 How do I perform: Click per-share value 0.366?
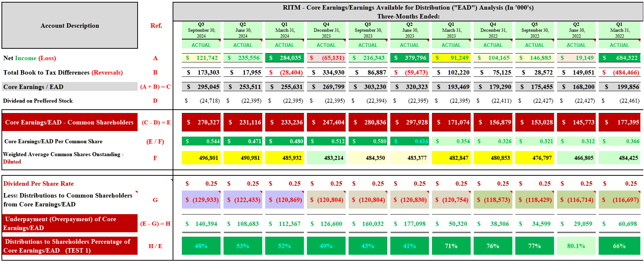[619, 141]
